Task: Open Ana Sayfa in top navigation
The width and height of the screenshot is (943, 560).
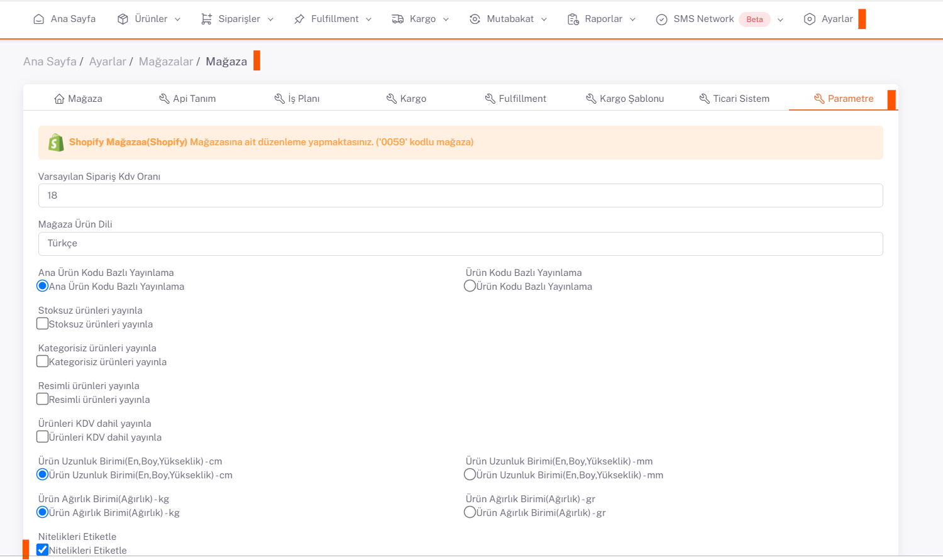Action: (x=64, y=19)
